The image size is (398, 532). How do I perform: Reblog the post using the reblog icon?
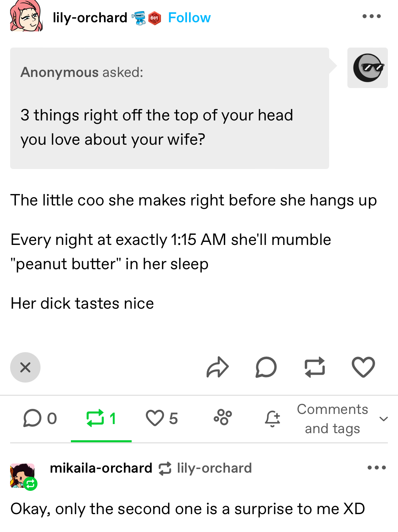[315, 367]
